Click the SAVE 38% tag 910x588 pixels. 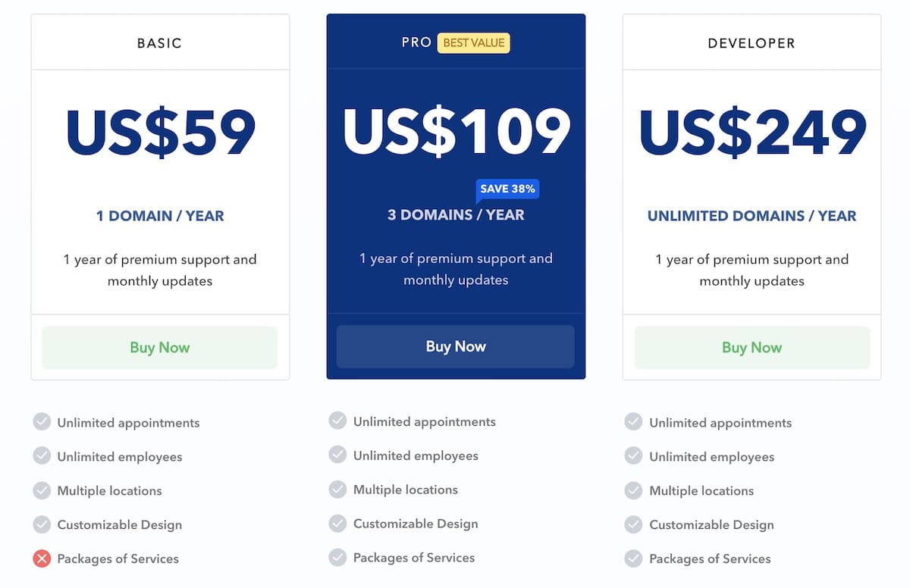point(507,189)
